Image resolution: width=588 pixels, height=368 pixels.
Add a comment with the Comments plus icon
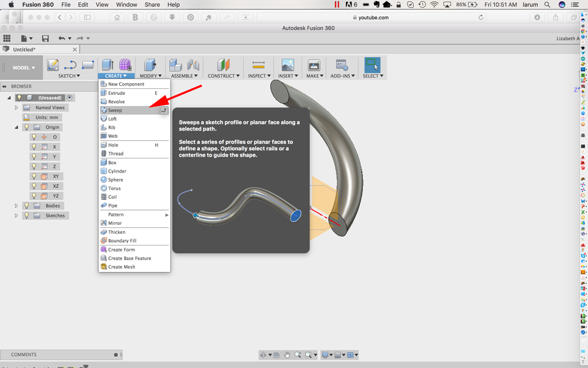pyautogui.click(x=116, y=355)
